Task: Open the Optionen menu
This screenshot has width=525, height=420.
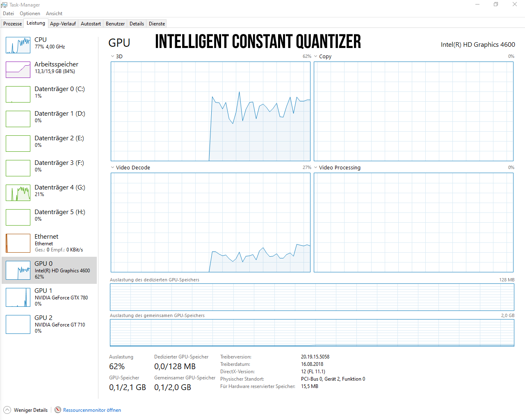Action: [30, 14]
